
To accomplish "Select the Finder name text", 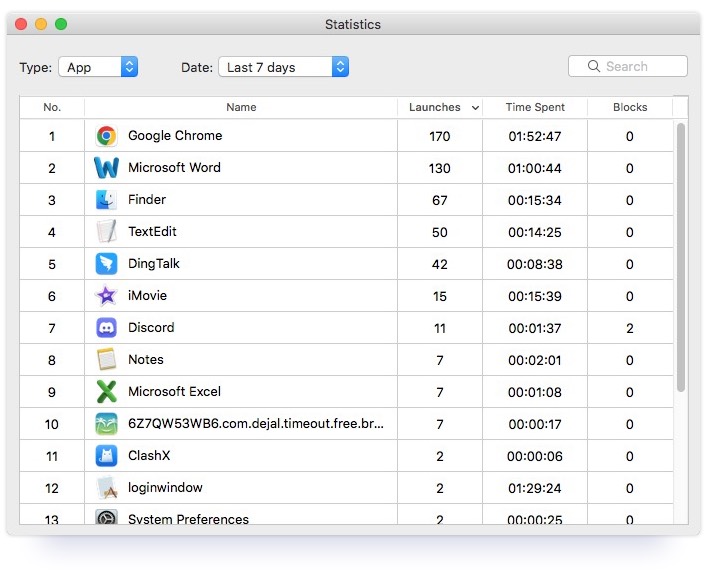I will (x=147, y=200).
